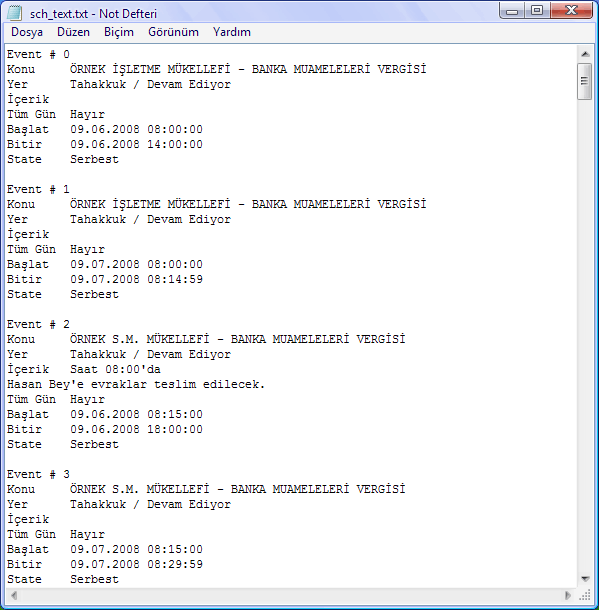Viewport: 599px width, 610px height.
Task: Open the Yardım menu
Action: (231, 32)
